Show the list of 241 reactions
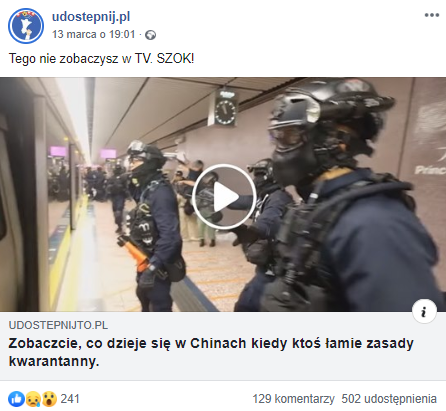The image size is (446, 411). [x=70, y=399]
